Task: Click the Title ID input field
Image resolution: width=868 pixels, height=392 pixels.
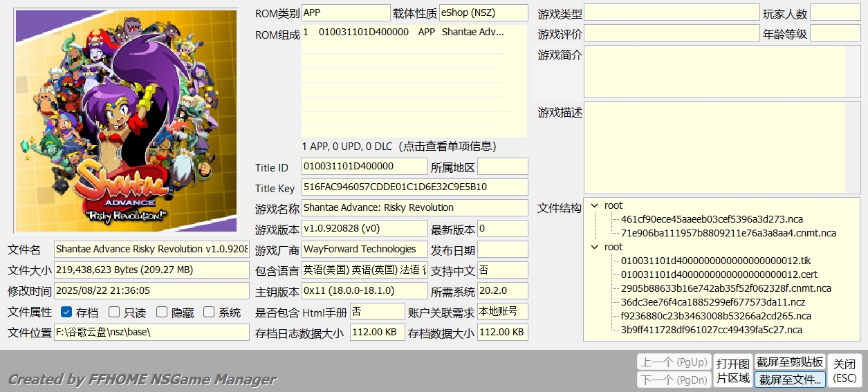Action: (364, 167)
